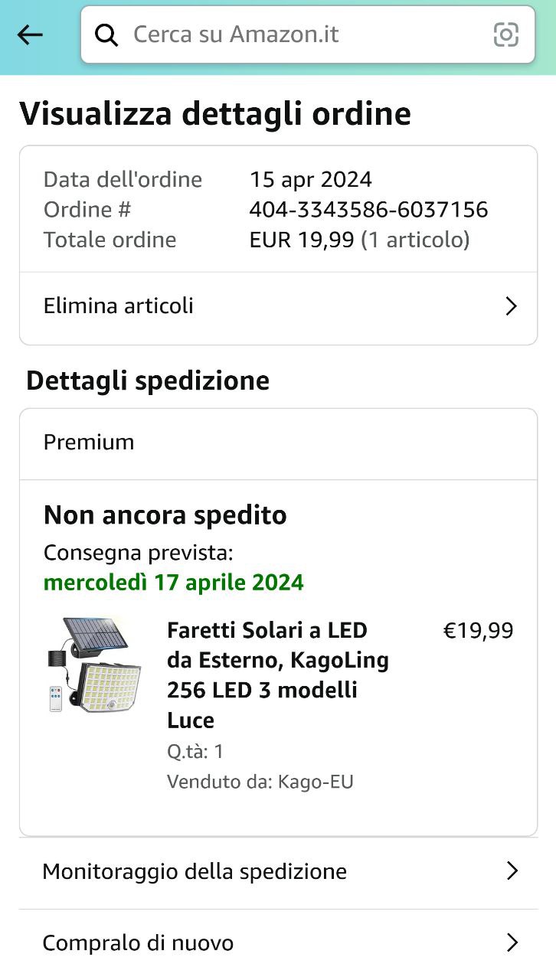The image size is (556, 980).
Task: Click the magnifying glass search icon
Action: (x=106, y=34)
